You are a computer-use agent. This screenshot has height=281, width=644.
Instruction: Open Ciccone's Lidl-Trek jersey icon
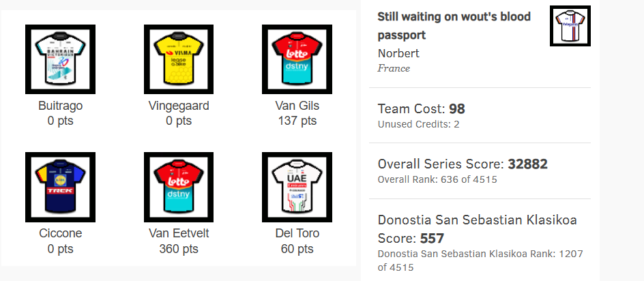click(x=60, y=187)
